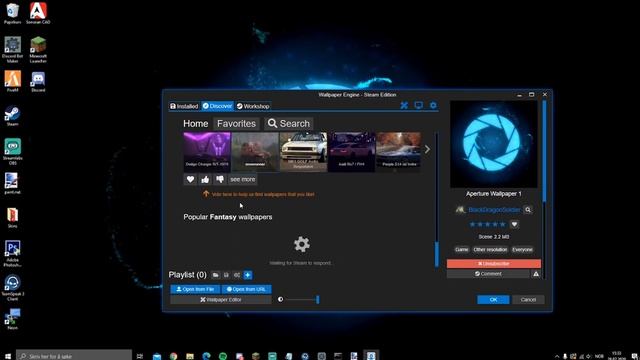Screen dimensions: 640x360
Task: Switch to the Discover tab
Action: click(218, 106)
